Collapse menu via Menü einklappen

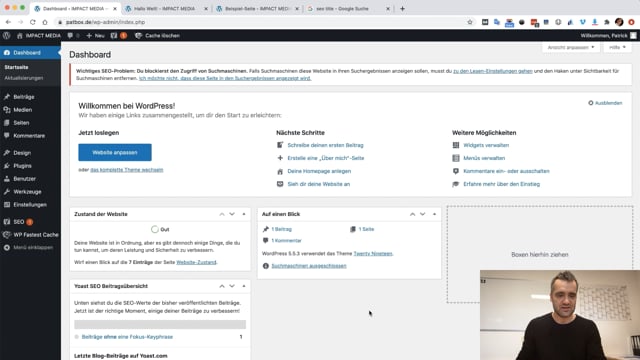pyautogui.click(x=33, y=247)
